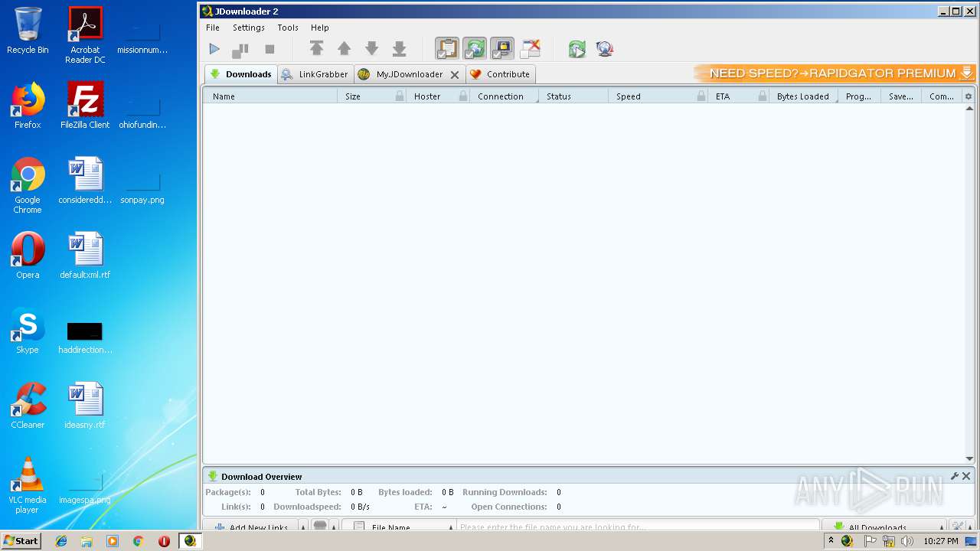Switch to the Downloads tab
Image resolution: width=980 pixels, height=551 pixels.
click(x=240, y=74)
